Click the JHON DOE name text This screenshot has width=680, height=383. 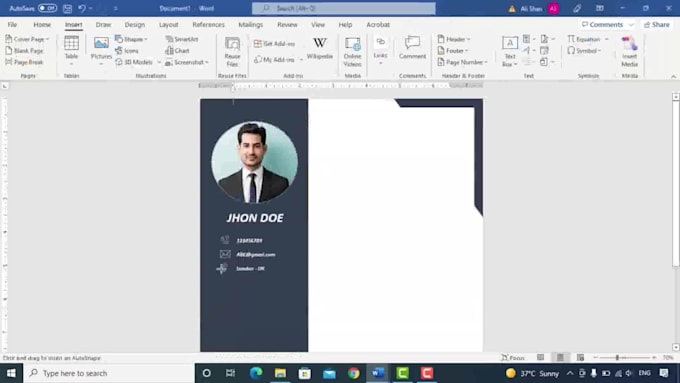[x=255, y=218]
